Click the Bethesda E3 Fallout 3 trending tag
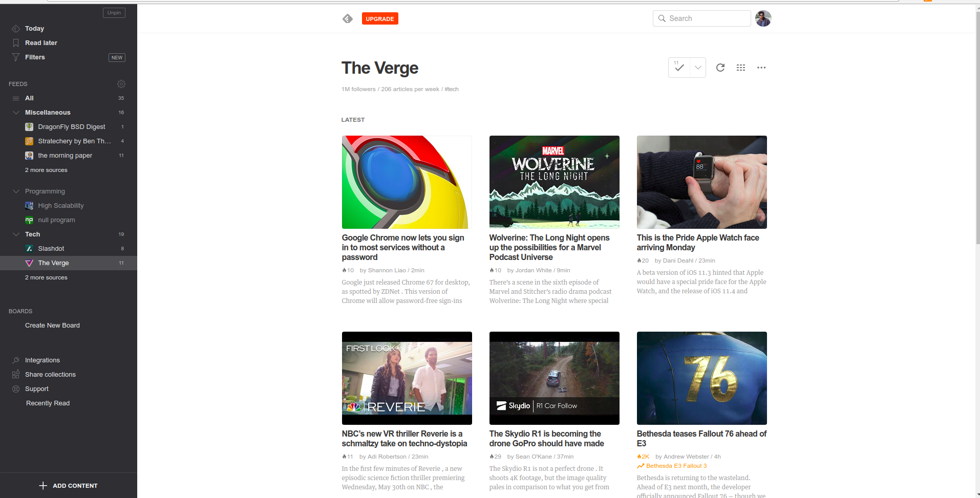Screen dimensions: 980x498 [676, 466]
